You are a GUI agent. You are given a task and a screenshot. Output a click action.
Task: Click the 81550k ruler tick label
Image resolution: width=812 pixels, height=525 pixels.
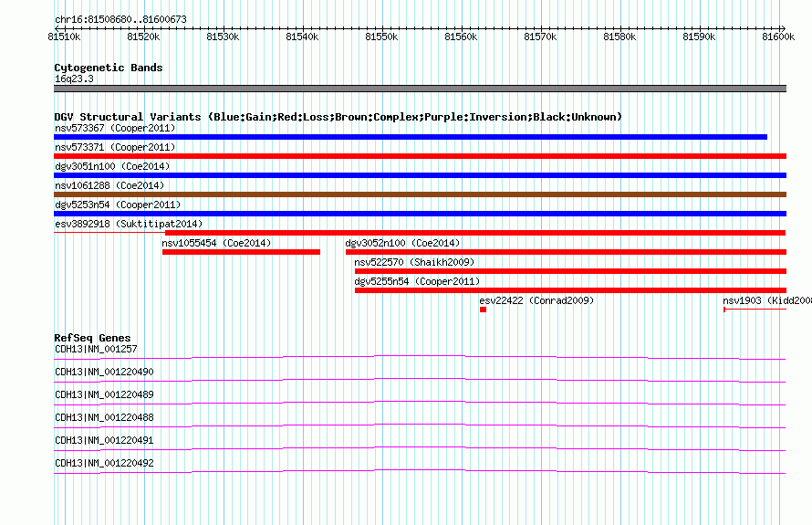381,37
